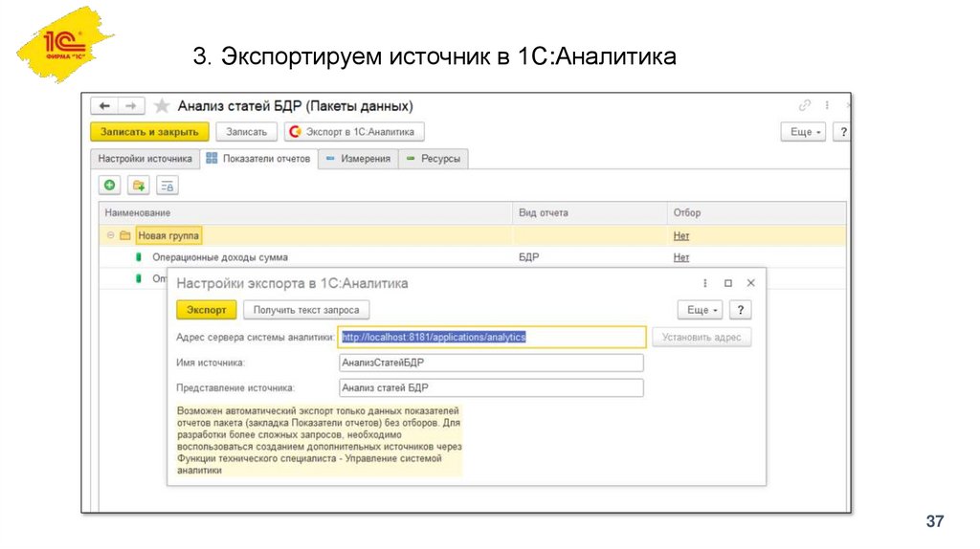Go back with the left arrow button
980x549 pixels.
[x=104, y=106]
